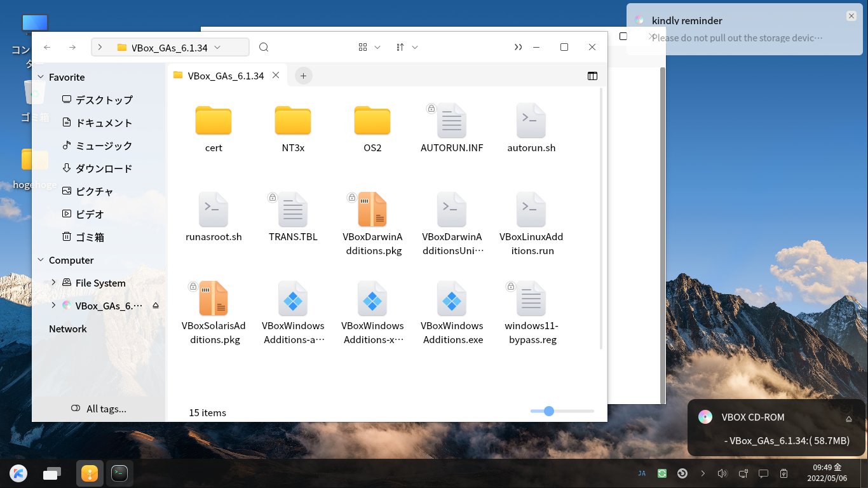Click the search magnifier icon in toolbar

(x=264, y=47)
